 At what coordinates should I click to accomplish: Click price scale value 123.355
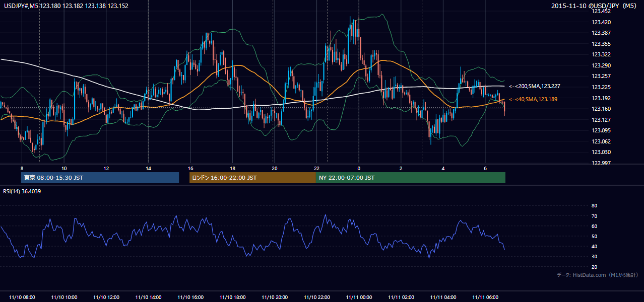pyautogui.click(x=601, y=44)
